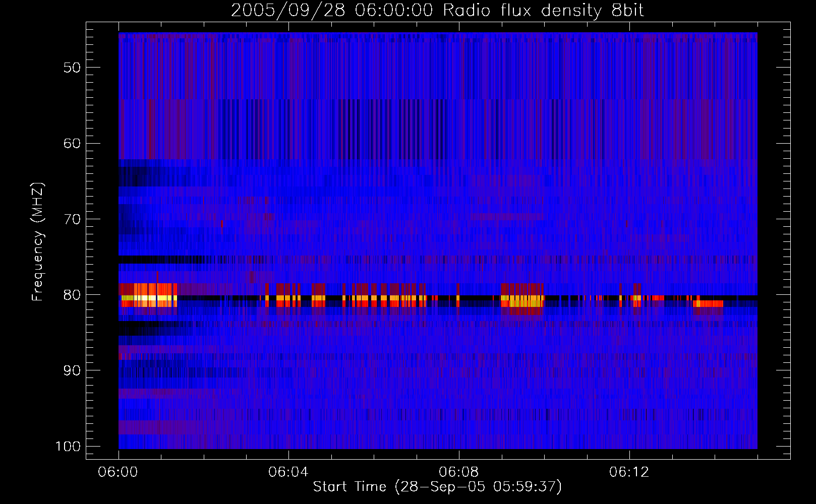This screenshot has height=504, width=816.
Task: Select the 90 MHz frequency tick label
Action: pyautogui.click(x=72, y=370)
